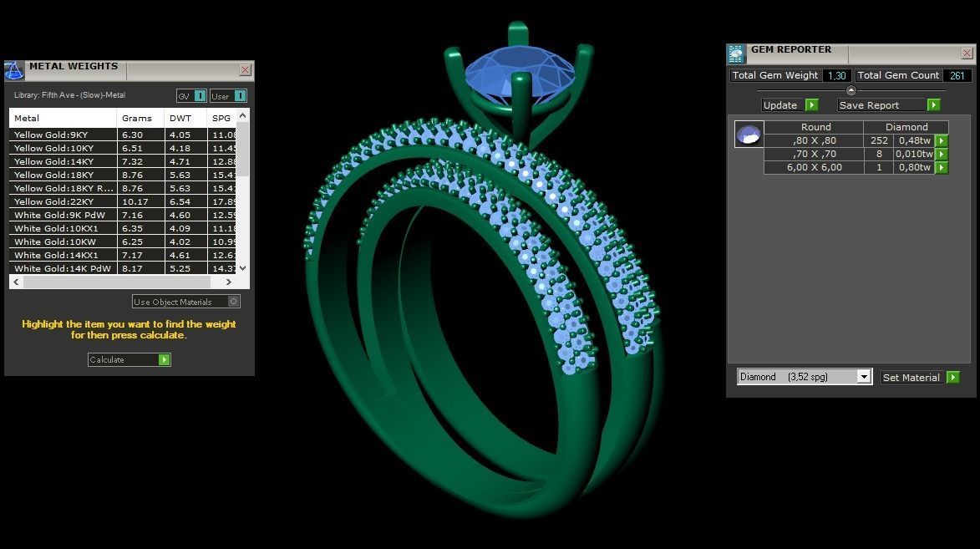Select the White Gold:10KW row
Screen dimensions: 980x549
[123, 241]
